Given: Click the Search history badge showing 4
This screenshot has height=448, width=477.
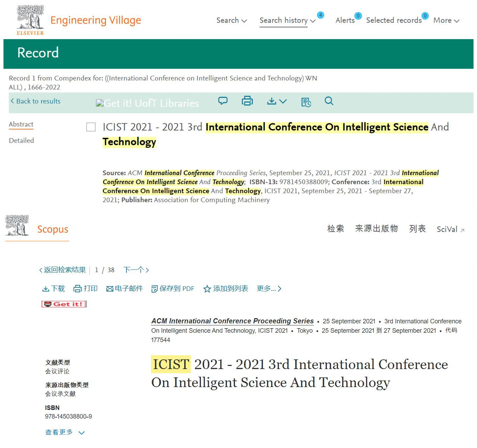Looking at the screenshot, I should pos(320,15).
